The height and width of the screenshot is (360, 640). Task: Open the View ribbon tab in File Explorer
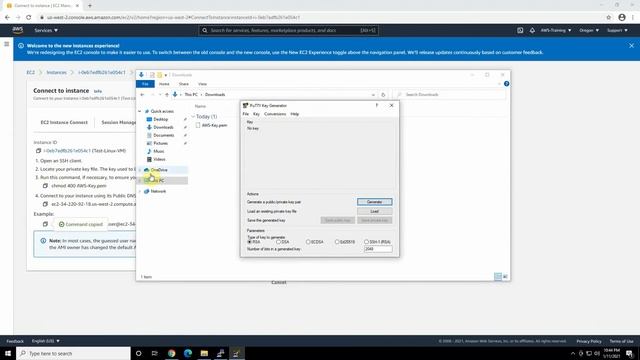pos(202,84)
